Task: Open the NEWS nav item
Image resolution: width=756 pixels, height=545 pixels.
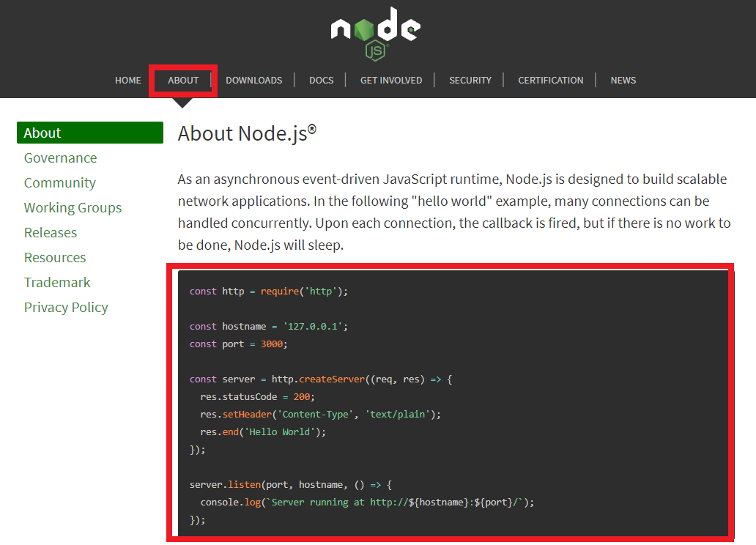Action: 623,80
